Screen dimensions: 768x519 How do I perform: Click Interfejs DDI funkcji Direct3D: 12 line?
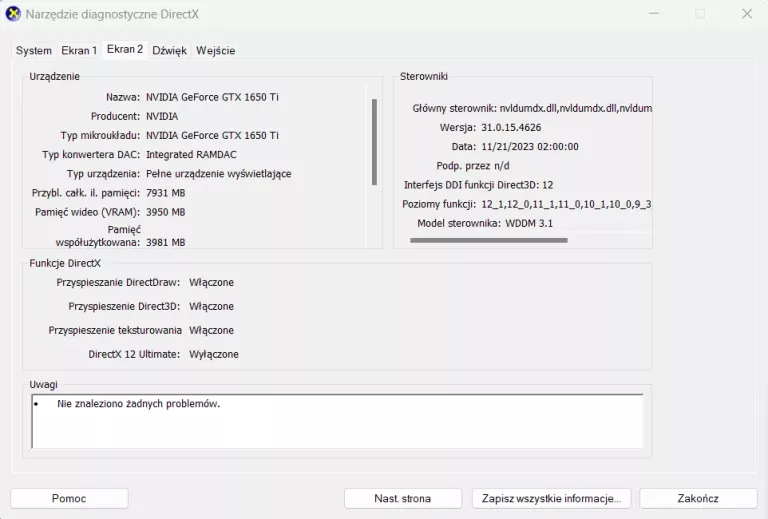tap(478, 185)
